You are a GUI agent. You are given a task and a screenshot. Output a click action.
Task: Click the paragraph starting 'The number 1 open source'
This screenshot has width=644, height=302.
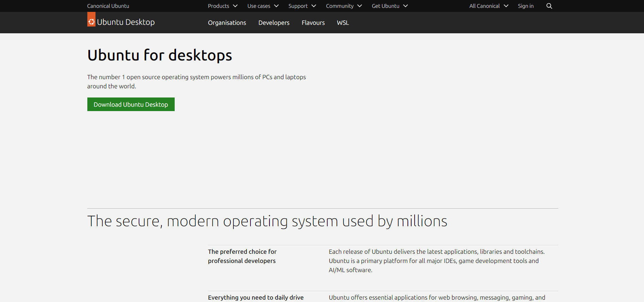pos(196,82)
